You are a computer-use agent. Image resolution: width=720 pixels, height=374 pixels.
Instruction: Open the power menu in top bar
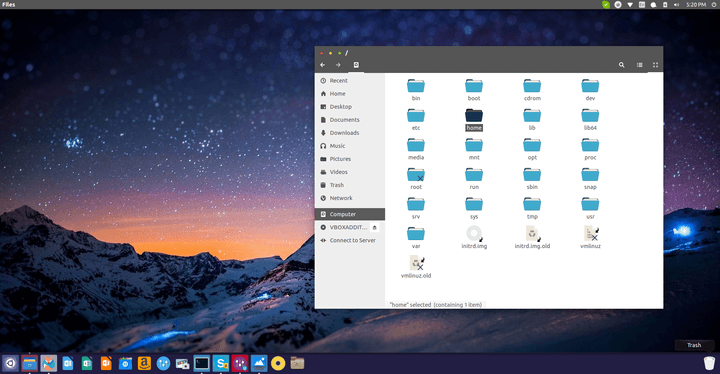pyautogui.click(x=714, y=5)
